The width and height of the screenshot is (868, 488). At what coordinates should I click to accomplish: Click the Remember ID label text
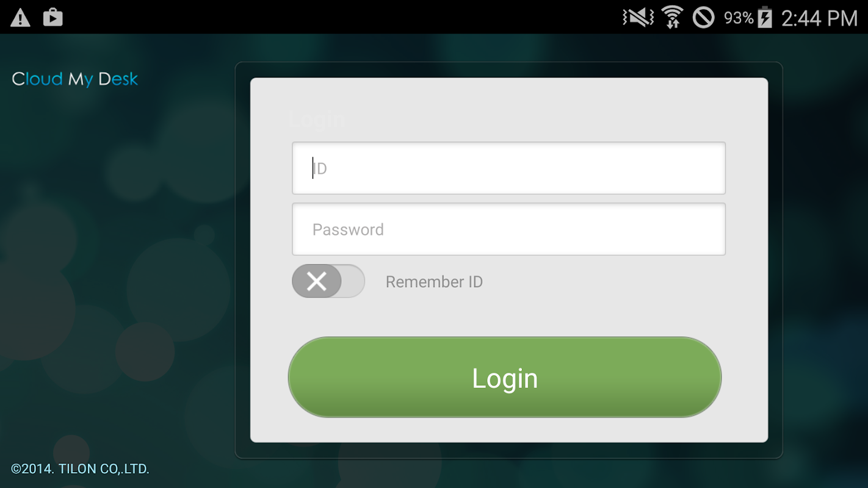[x=434, y=282]
